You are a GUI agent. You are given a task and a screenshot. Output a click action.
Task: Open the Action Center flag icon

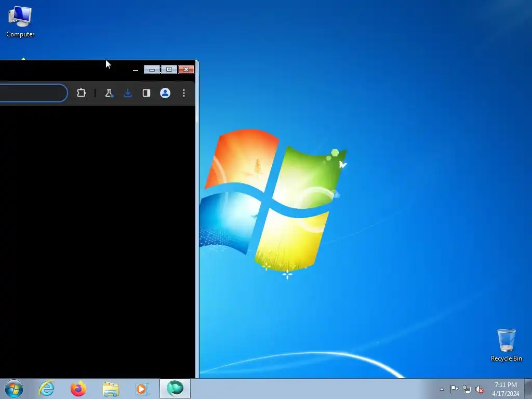pos(454,389)
